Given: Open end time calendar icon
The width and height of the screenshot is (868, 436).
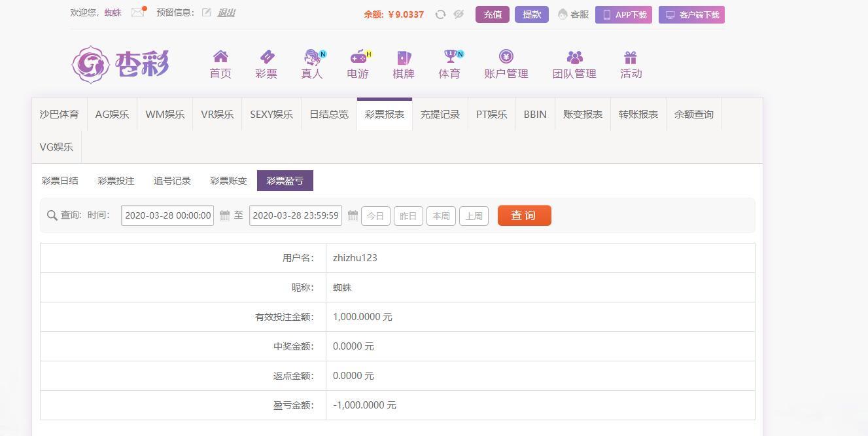Looking at the screenshot, I should click(353, 215).
